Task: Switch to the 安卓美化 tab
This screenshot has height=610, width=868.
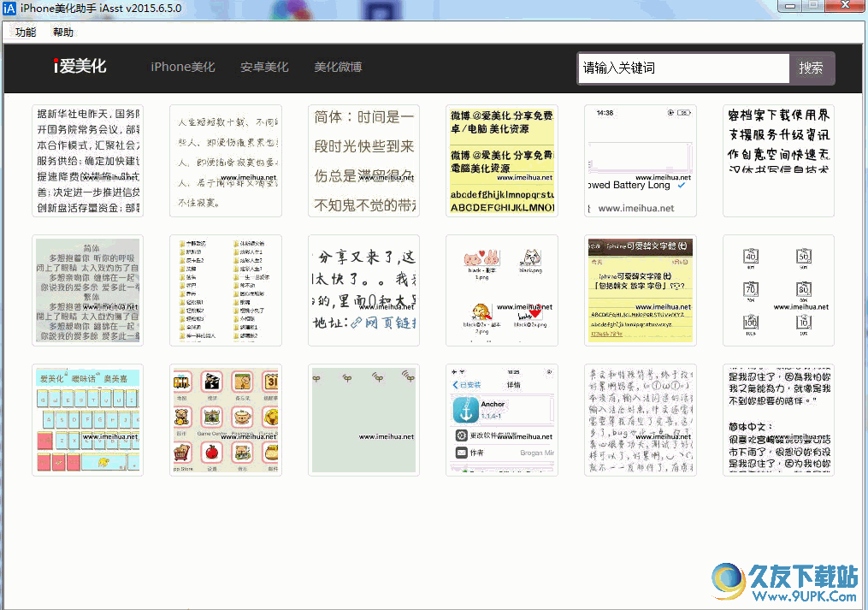Action: tap(264, 67)
